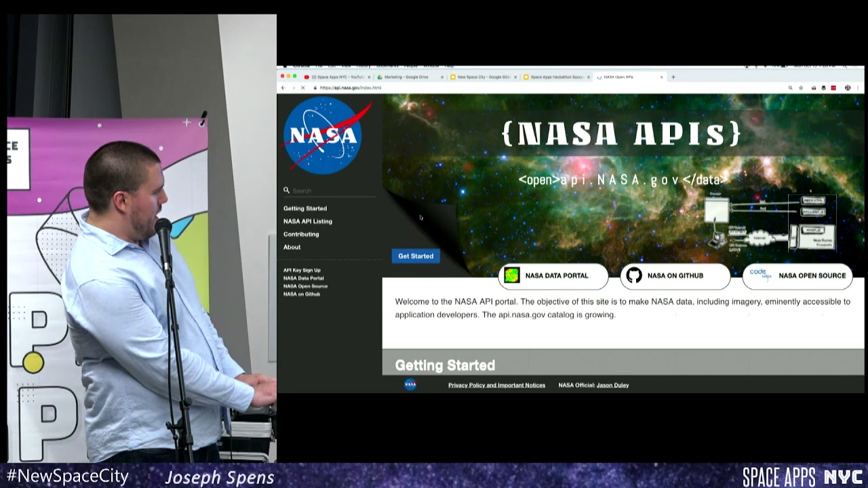Screen dimensions: 868x488
Task: Click the NASA ON GITHUB pill button
Action: click(x=675, y=275)
